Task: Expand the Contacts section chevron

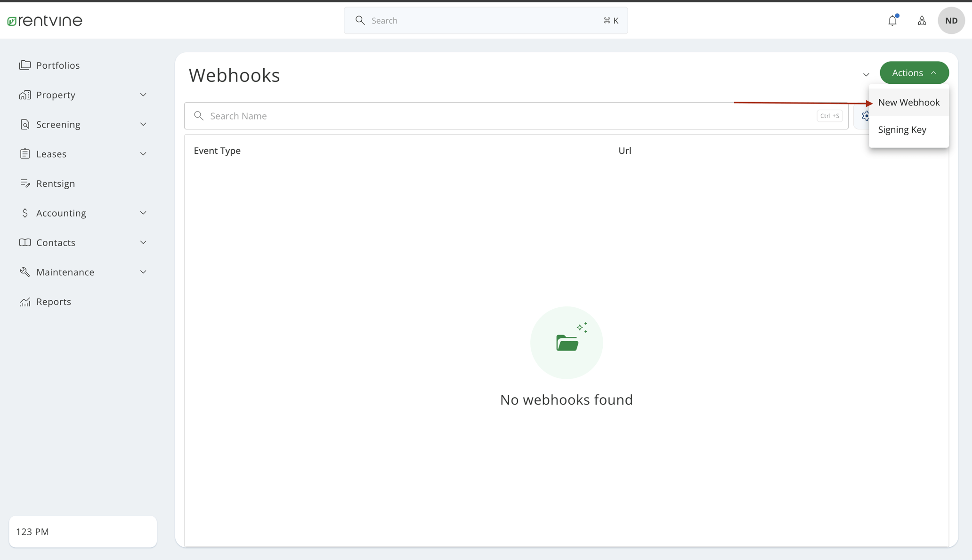Action: click(x=143, y=242)
